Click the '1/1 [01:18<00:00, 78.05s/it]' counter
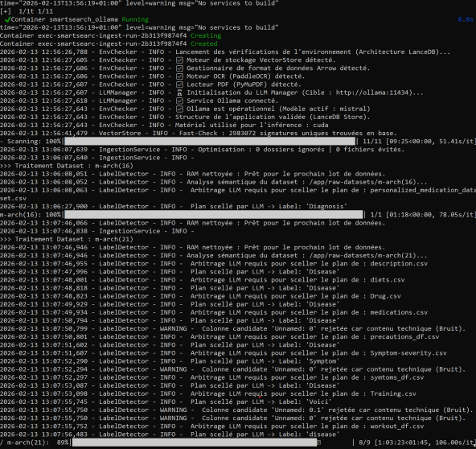Viewport: 476px width, 449px height. (423, 215)
